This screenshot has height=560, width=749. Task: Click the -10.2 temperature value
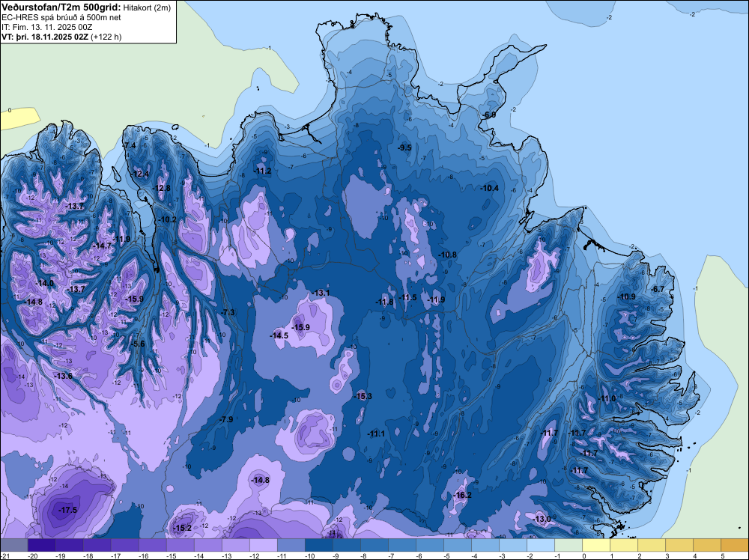167,219
